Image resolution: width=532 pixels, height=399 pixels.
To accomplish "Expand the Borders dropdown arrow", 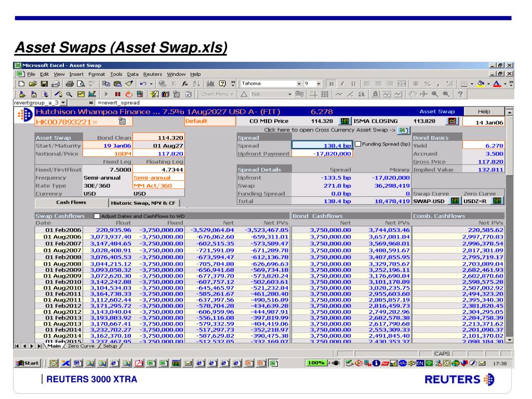I will click(x=472, y=84).
